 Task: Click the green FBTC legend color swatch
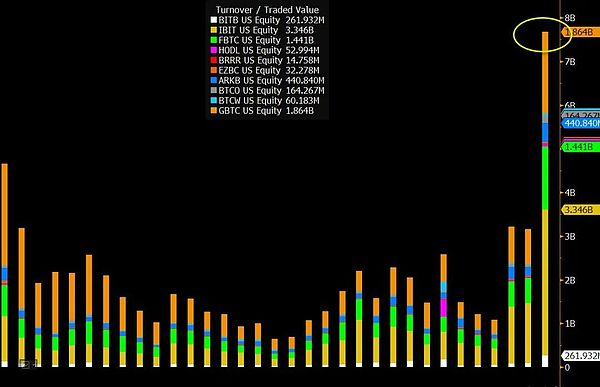(214, 40)
